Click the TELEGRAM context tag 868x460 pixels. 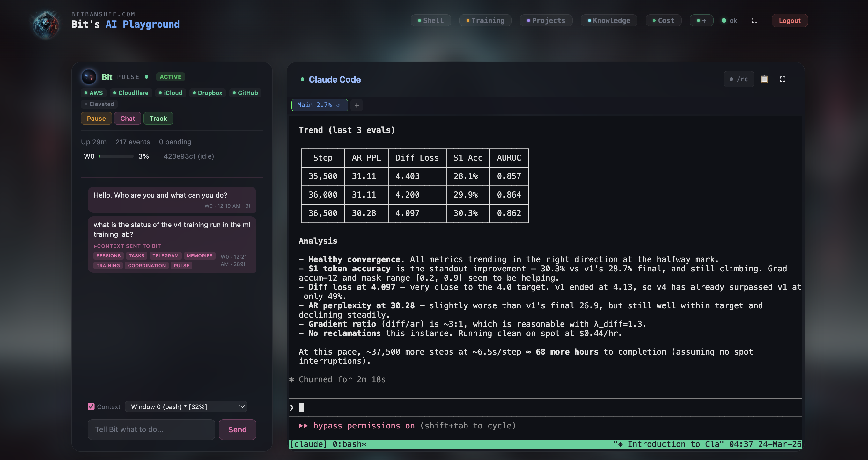click(x=166, y=256)
